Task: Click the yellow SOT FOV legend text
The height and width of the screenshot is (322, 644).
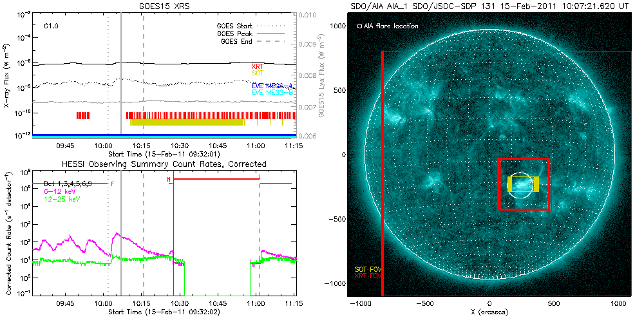Action: [x=365, y=269]
